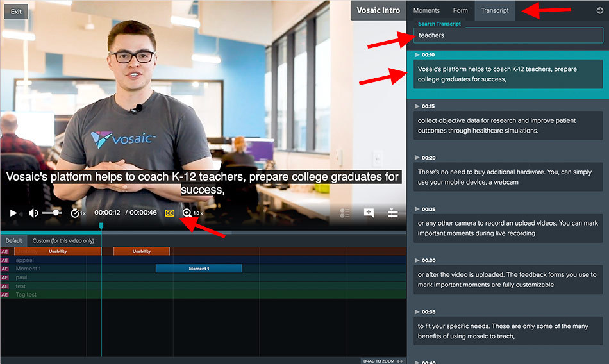
Task: Change playback speed with the 1x icon
Action: (x=78, y=213)
